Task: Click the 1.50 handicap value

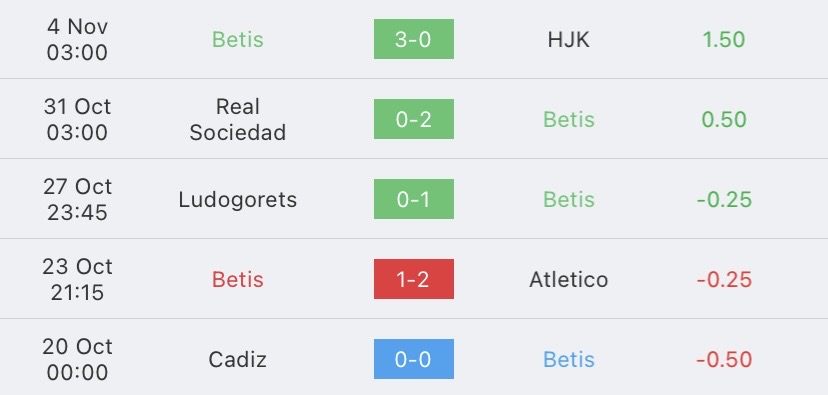Action: (723, 40)
